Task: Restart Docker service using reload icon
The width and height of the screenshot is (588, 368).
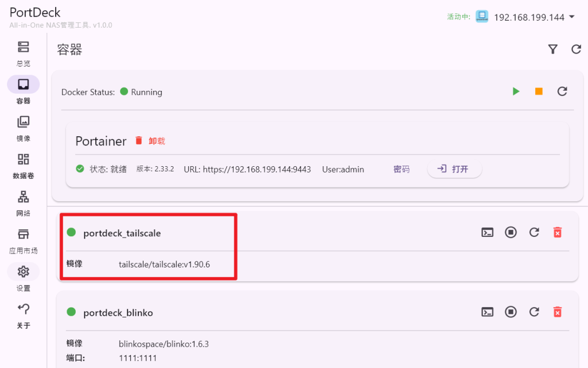Action: point(562,91)
